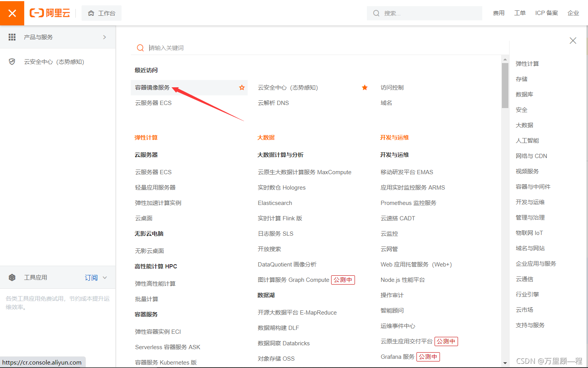This screenshot has width=588, height=368.
Task: Jump to 人工智能 category
Action: (527, 141)
